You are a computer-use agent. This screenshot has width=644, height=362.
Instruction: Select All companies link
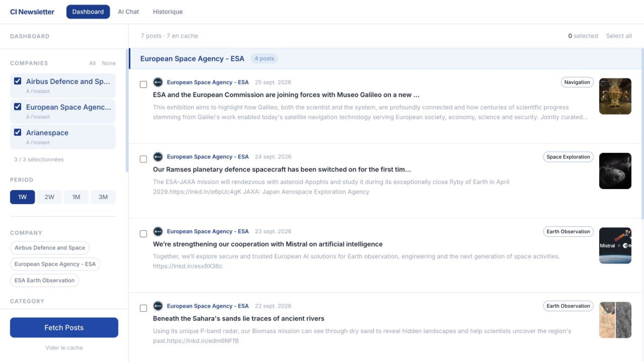pos(92,63)
